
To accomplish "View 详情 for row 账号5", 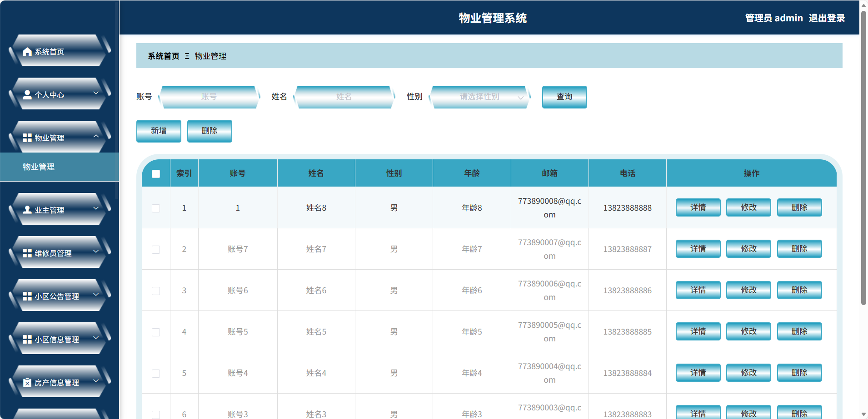I will (x=698, y=331).
